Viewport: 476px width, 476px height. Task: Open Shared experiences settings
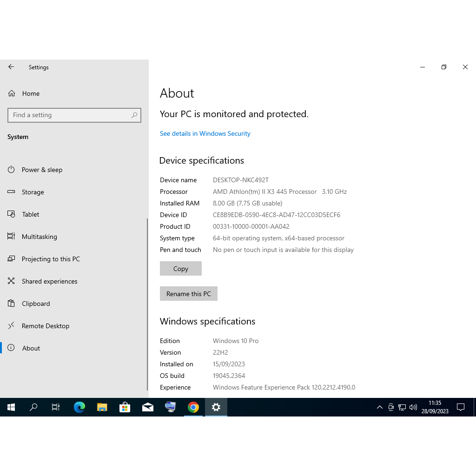[49, 281]
